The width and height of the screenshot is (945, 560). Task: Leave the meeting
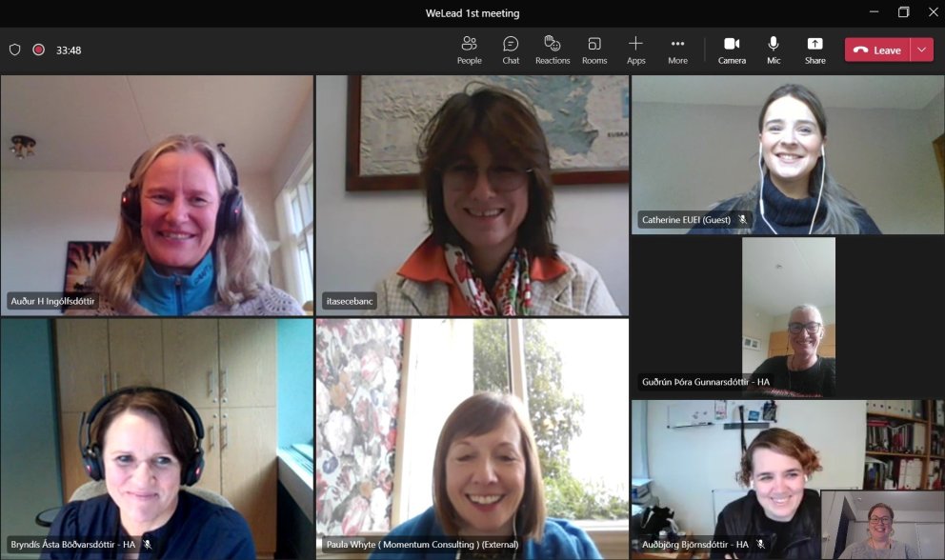coord(877,50)
